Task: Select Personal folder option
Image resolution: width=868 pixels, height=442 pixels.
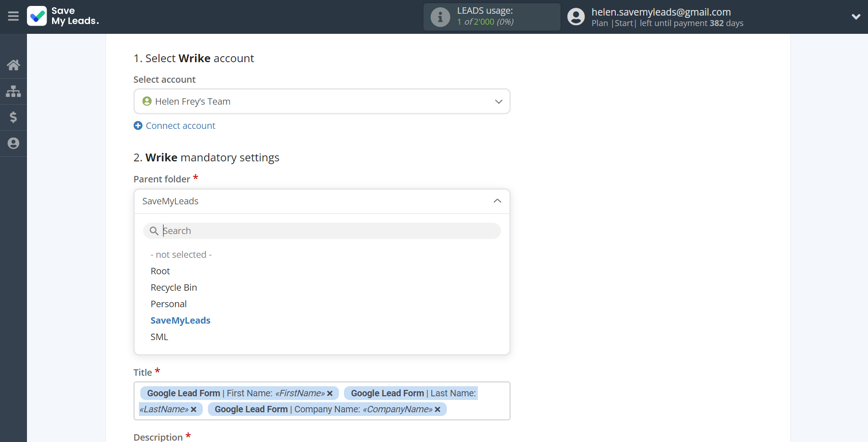Action: pyautogui.click(x=169, y=304)
